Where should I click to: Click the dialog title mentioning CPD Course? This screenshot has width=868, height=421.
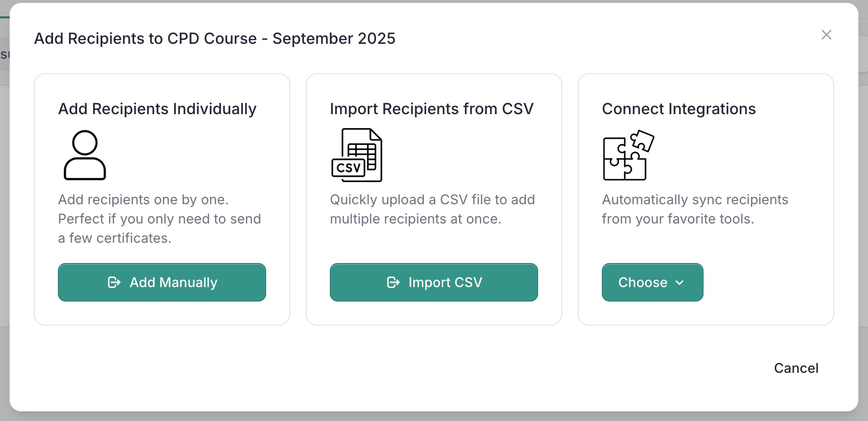click(x=215, y=39)
